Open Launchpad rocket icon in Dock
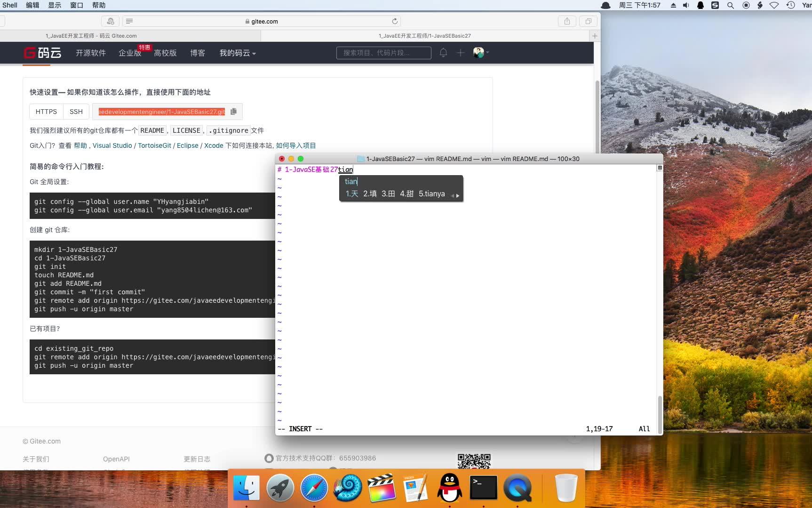812x508 pixels. (x=280, y=487)
